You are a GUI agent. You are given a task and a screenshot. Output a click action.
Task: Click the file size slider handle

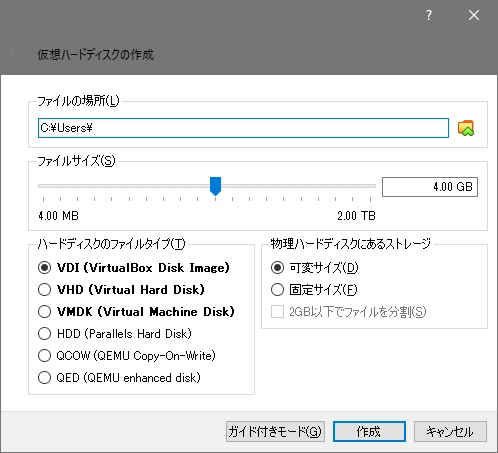(215, 186)
